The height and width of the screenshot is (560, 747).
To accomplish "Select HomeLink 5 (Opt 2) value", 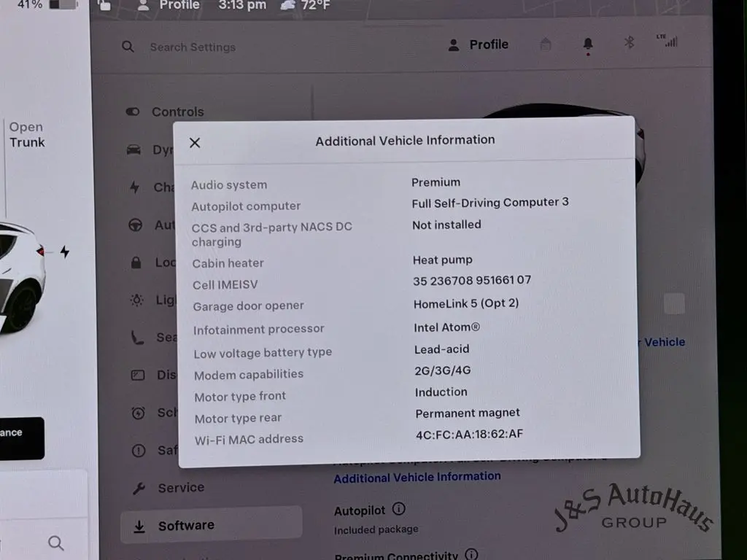I will pos(466,303).
